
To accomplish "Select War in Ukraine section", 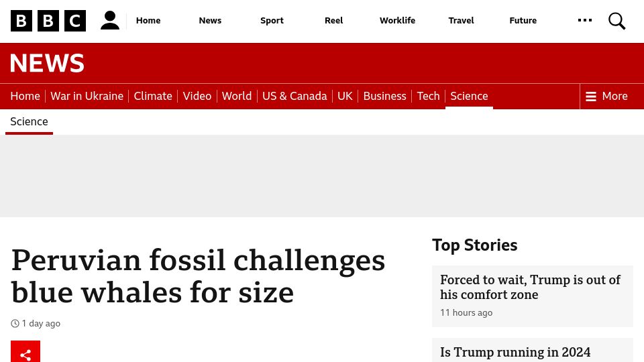I will coord(87,96).
